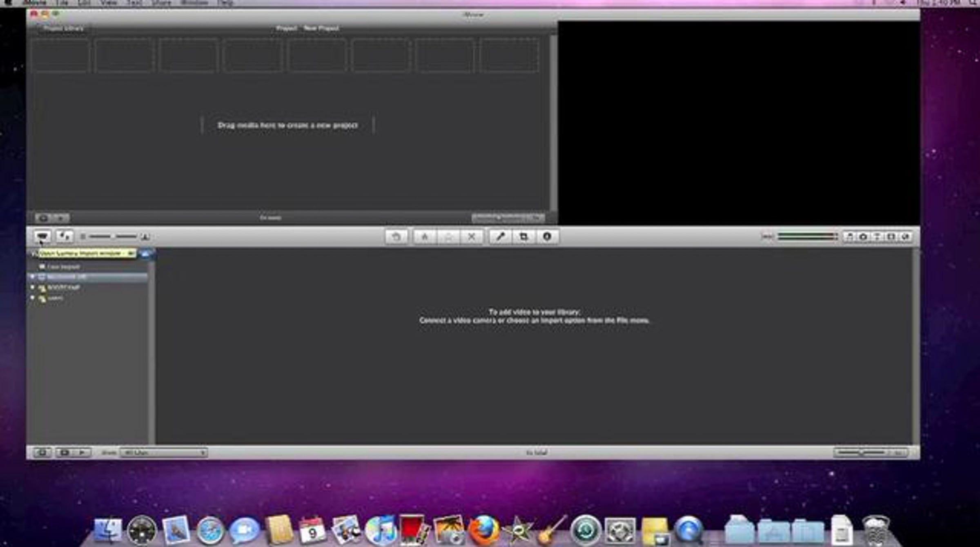This screenshot has height=547, width=980.
Task: Open the inspector info button
Action: (x=547, y=236)
